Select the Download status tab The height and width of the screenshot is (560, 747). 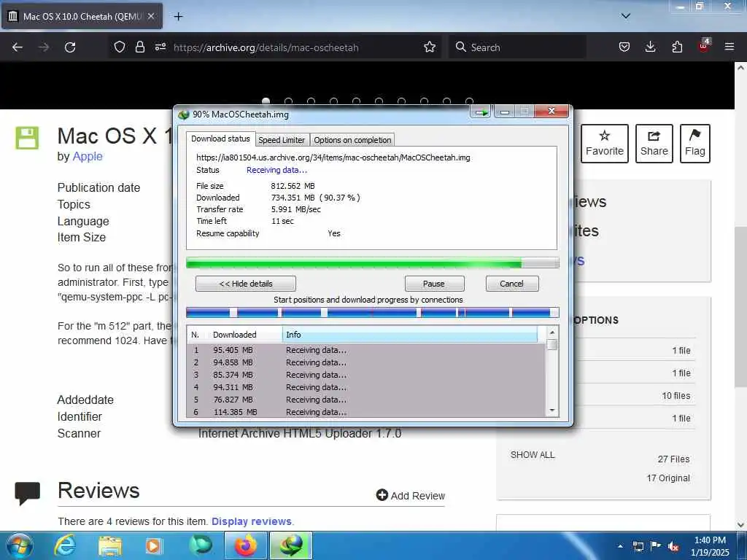point(220,139)
